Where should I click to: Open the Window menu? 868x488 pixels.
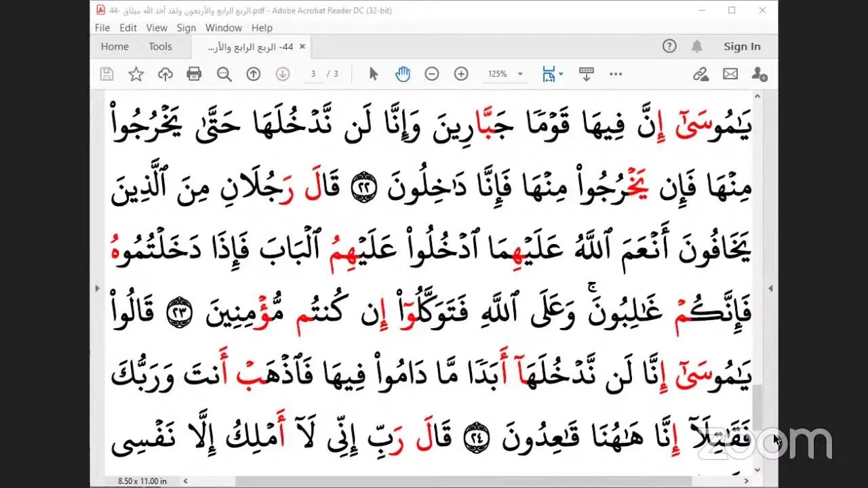click(x=224, y=28)
